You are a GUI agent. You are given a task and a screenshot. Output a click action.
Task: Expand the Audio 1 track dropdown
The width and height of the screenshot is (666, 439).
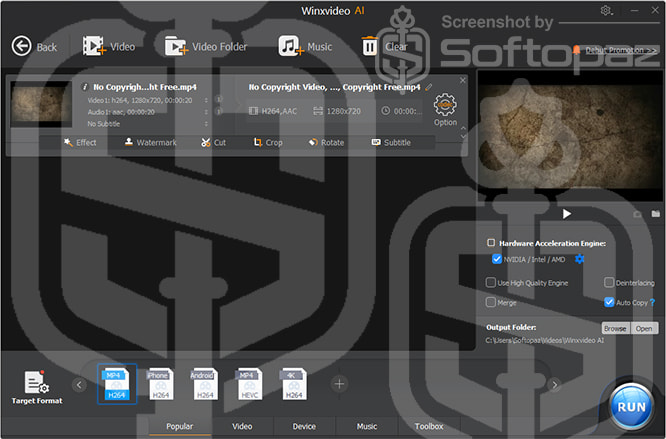pos(206,112)
